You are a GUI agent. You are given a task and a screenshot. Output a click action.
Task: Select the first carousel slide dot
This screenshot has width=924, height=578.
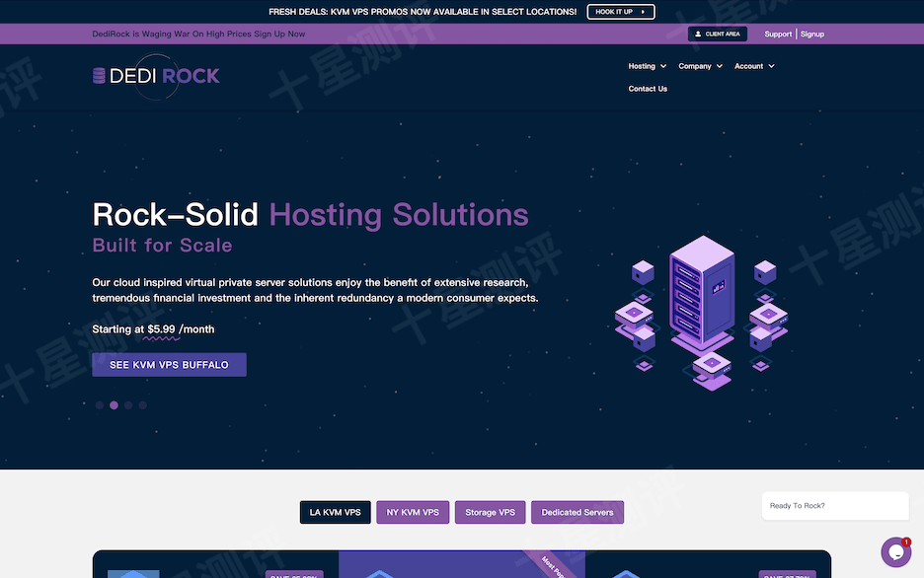tap(100, 404)
